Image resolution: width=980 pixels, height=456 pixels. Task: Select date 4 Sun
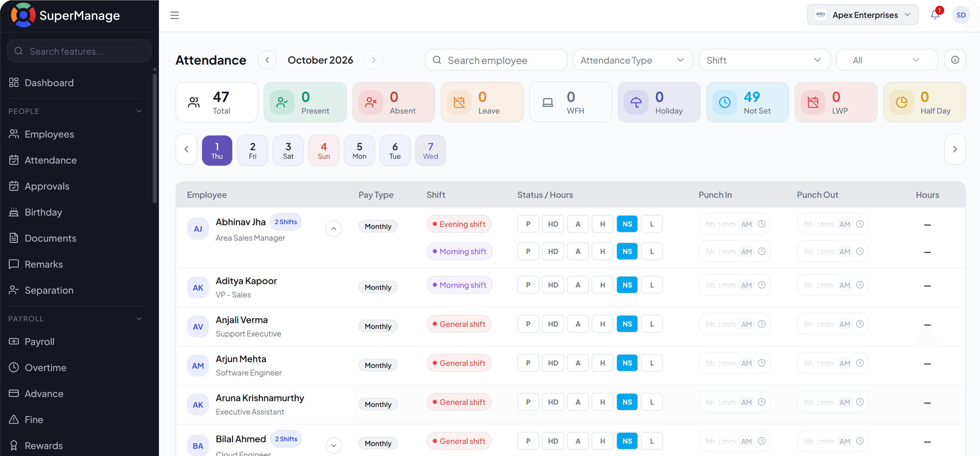click(324, 150)
